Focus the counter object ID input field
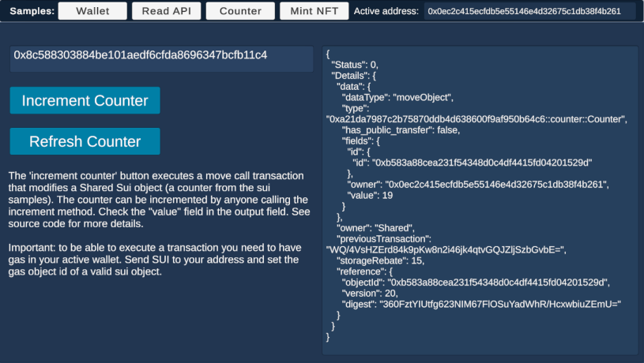Viewport: 644px width, 363px height. point(161,57)
